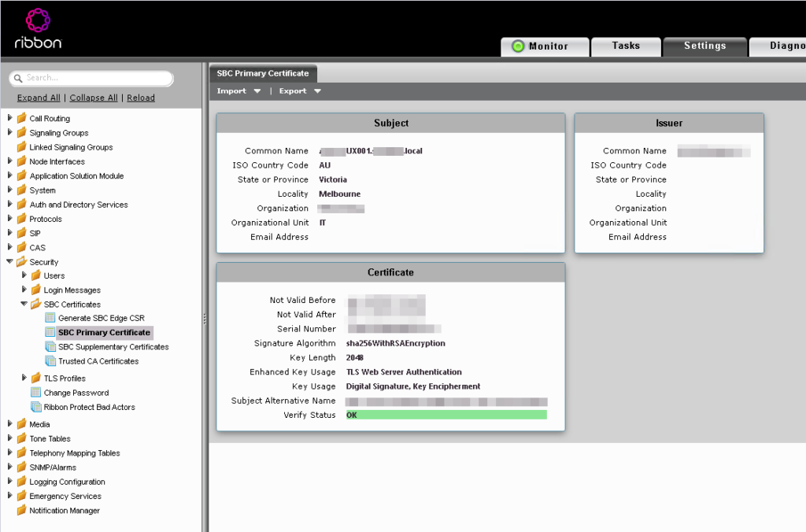Click the Search input field
This screenshot has height=532, width=806.
pyautogui.click(x=91, y=78)
